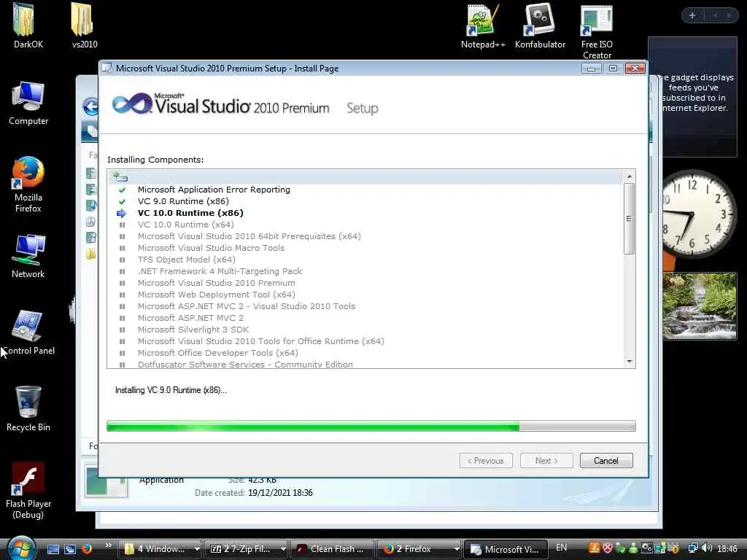Click the component list header icon
Viewport: 747px width, 560px height.
click(x=120, y=177)
